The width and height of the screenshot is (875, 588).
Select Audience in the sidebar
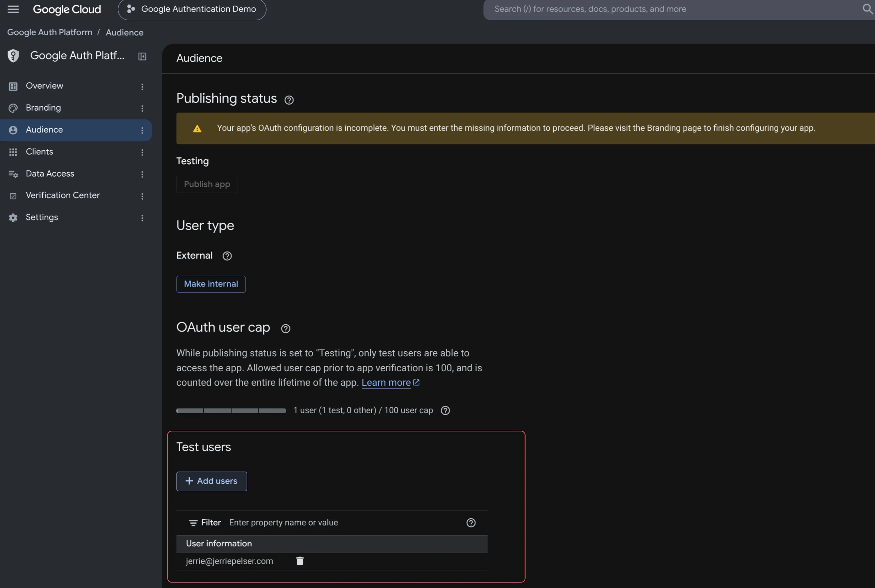tap(76, 130)
